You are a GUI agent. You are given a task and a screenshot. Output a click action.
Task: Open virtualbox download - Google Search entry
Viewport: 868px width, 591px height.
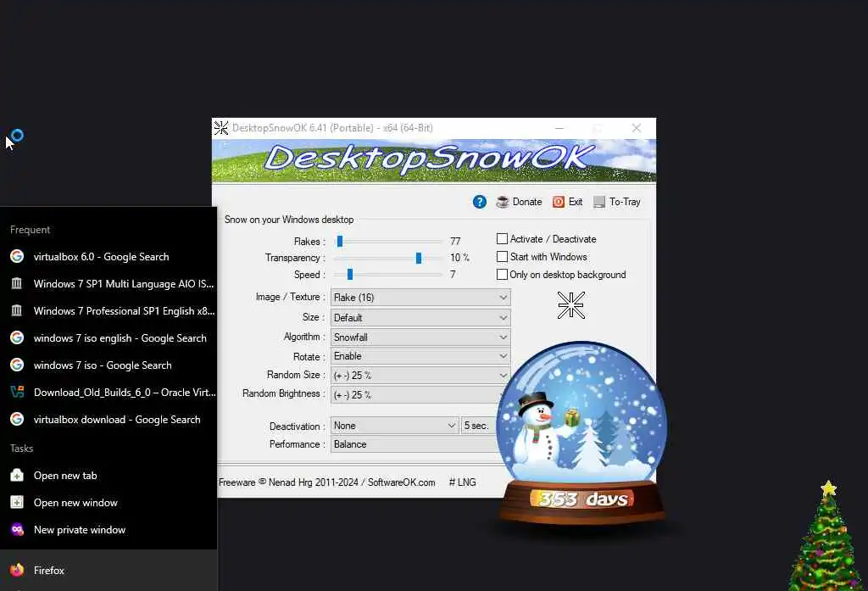108,419
